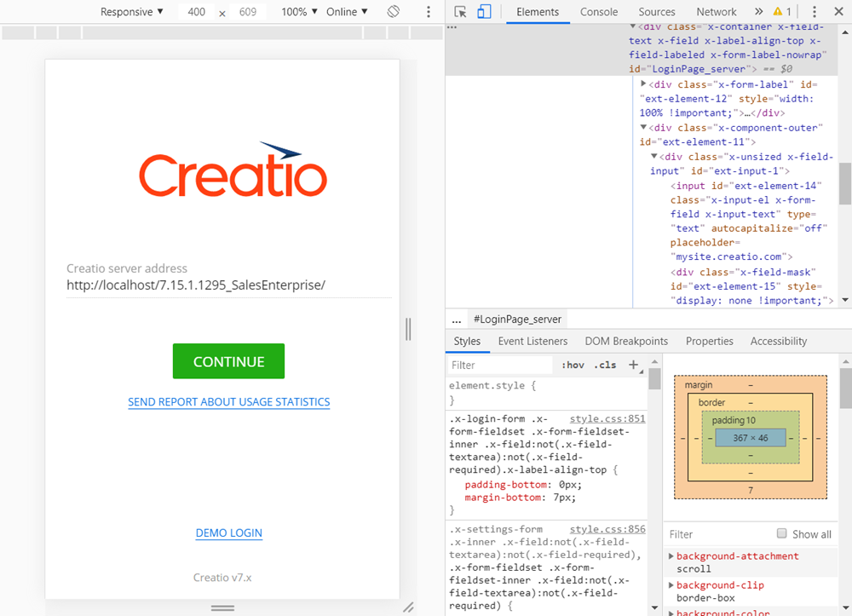This screenshot has width=852, height=616.
Task: Toggle :hov element state panel
Action: (x=573, y=365)
